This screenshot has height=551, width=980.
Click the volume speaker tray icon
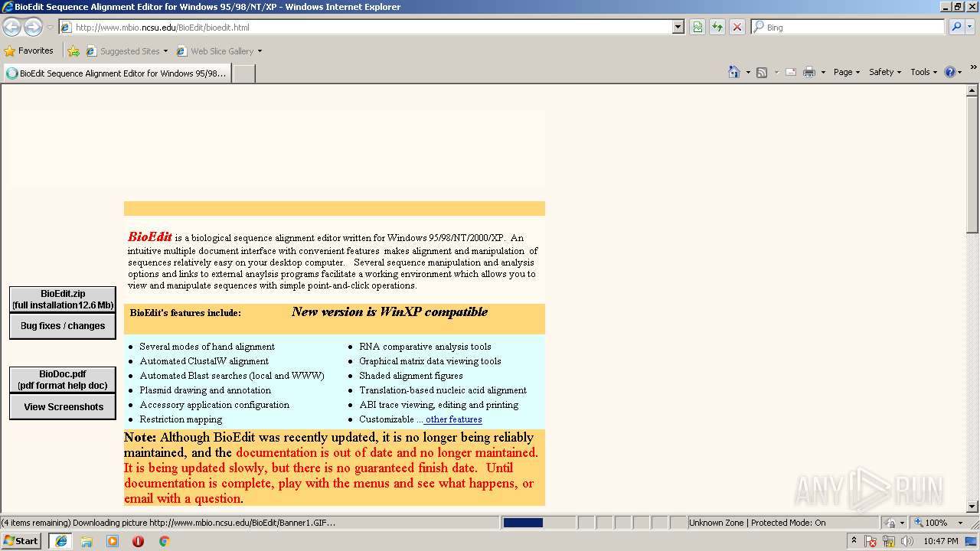tap(906, 541)
